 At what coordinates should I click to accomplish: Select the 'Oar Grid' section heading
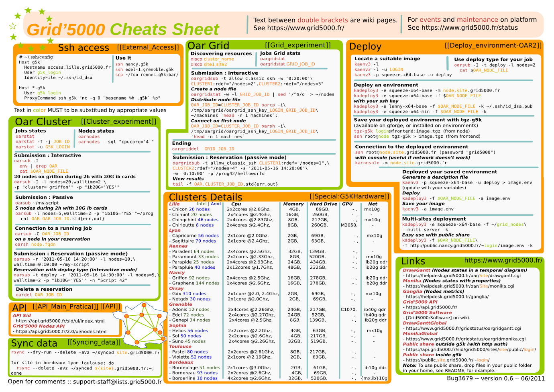click(208, 45)
